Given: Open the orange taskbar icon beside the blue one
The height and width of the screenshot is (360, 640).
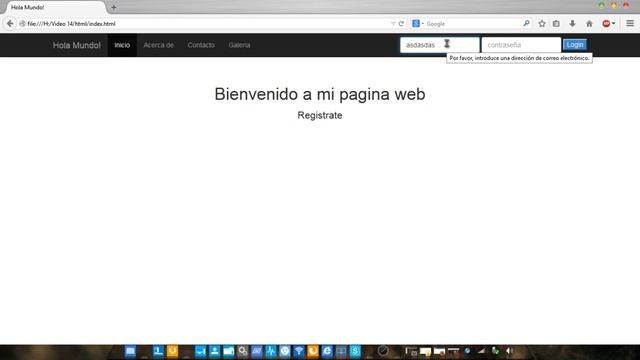Looking at the screenshot, I should point(172,351).
